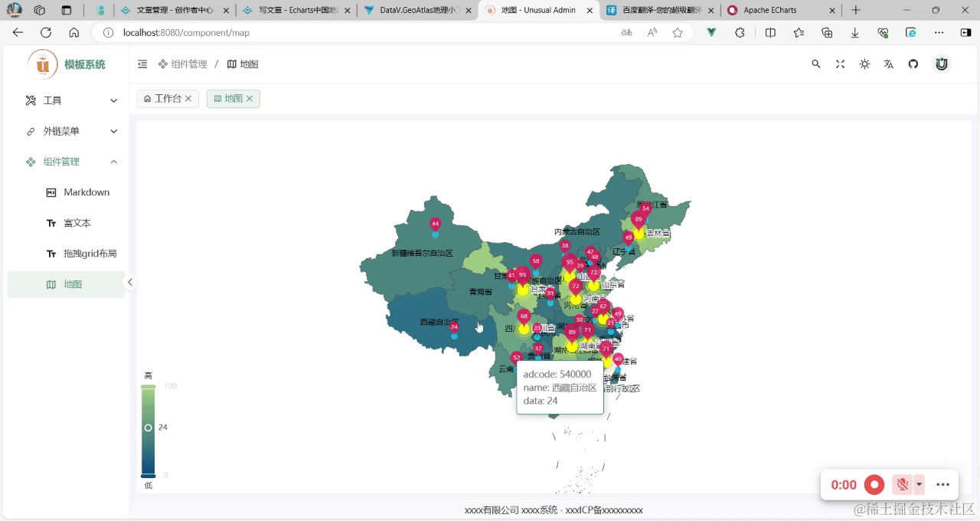Open browser downloads icon
The height and width of the screenshot is (521, 980).
(x=855, y=33)
